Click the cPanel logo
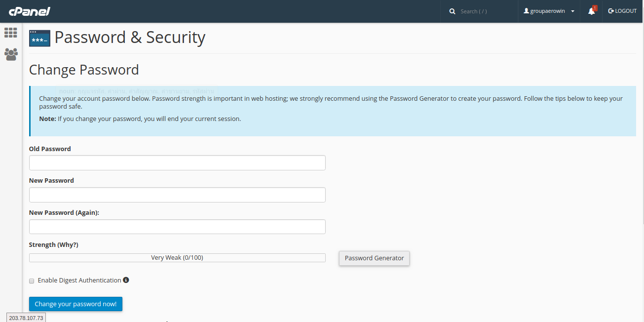 [30, 11]
